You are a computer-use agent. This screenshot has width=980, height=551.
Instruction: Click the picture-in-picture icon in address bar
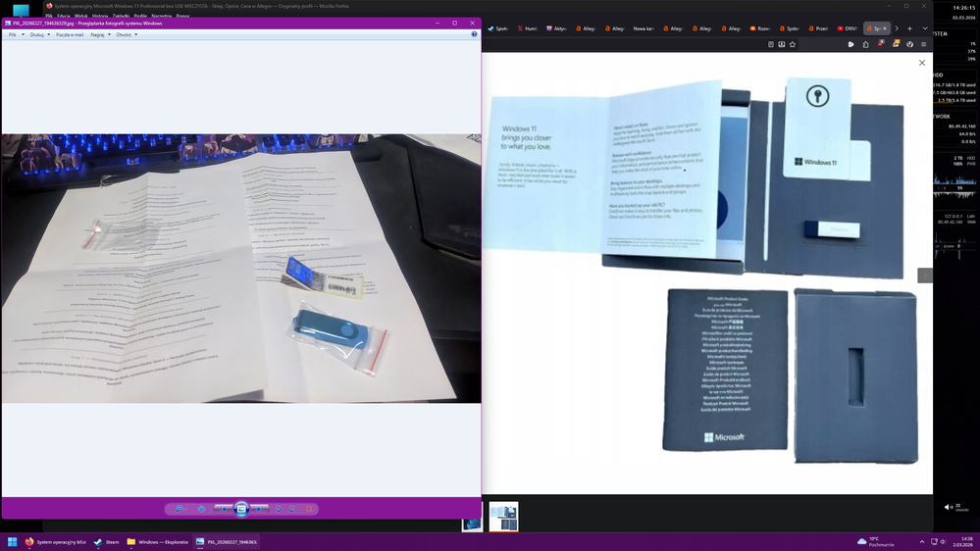tap(781, 44)
